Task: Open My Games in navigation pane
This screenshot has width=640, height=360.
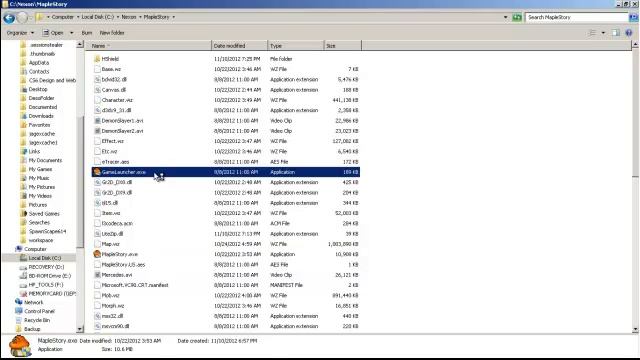Action: coord(40,169)
